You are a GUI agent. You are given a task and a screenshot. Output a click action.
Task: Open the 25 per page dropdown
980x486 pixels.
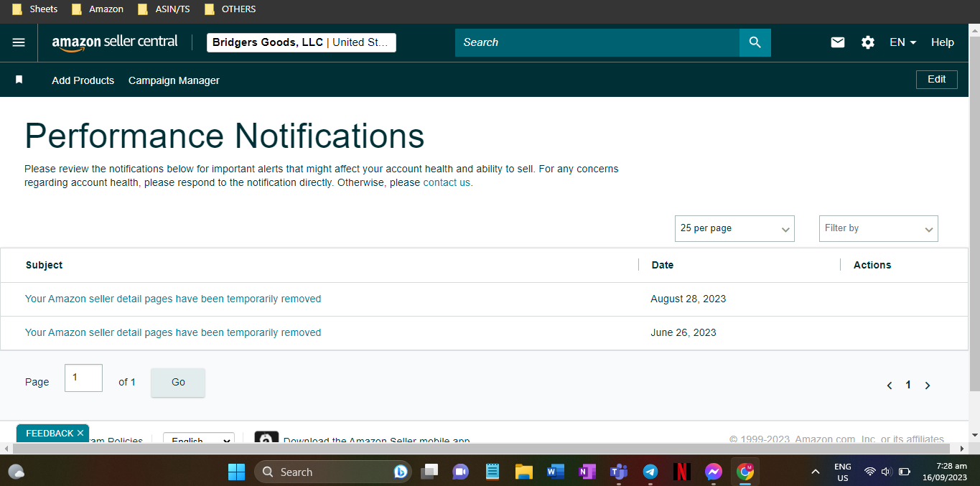pos(734,228)
